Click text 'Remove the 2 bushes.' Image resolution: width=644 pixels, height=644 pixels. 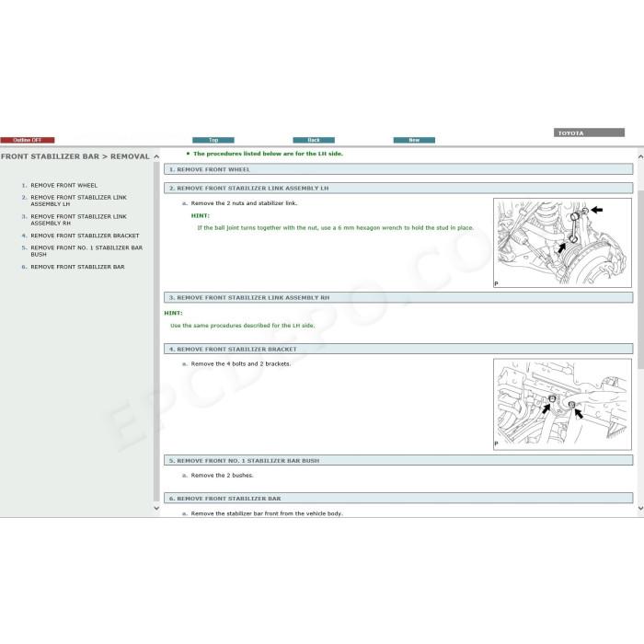(x=223, y=476)
